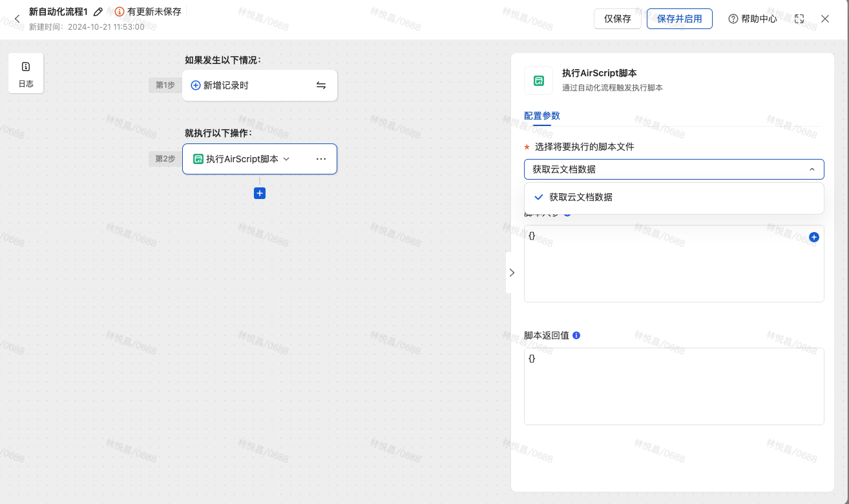
Task: Click the info icon beside 脚本返回值
Action: [x=576, y=335]
